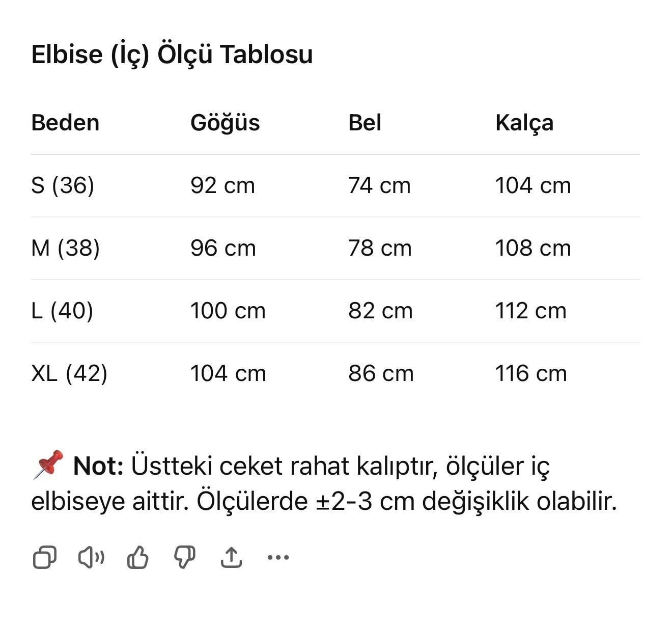Copy the response with copy icon
The image size is (672, 627).
44,557
